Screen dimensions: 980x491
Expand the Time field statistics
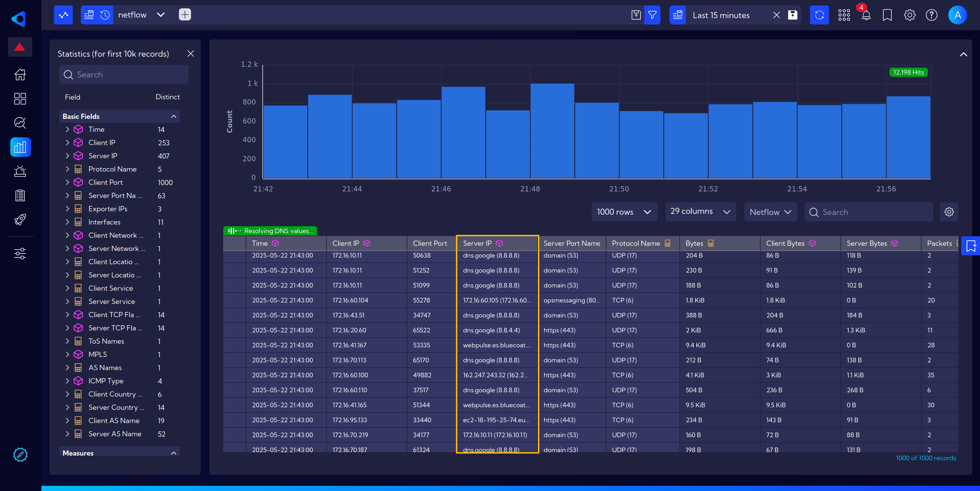67,130
